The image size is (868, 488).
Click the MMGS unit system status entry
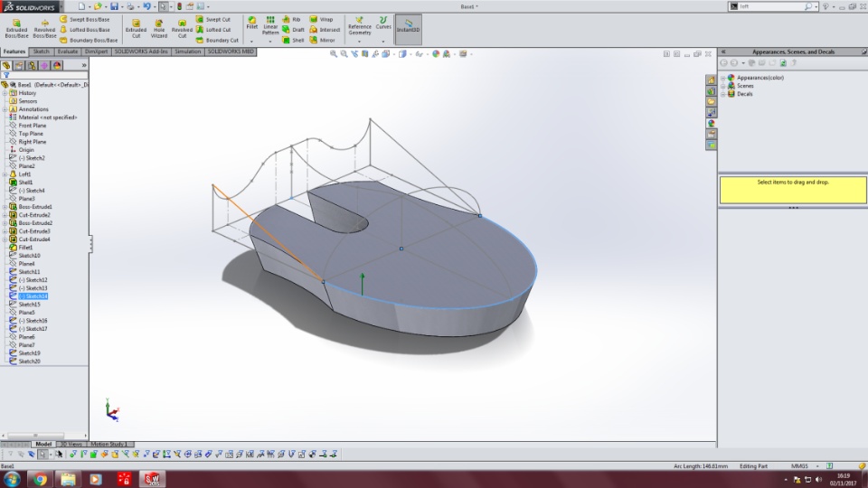click(x=799, y=466)
